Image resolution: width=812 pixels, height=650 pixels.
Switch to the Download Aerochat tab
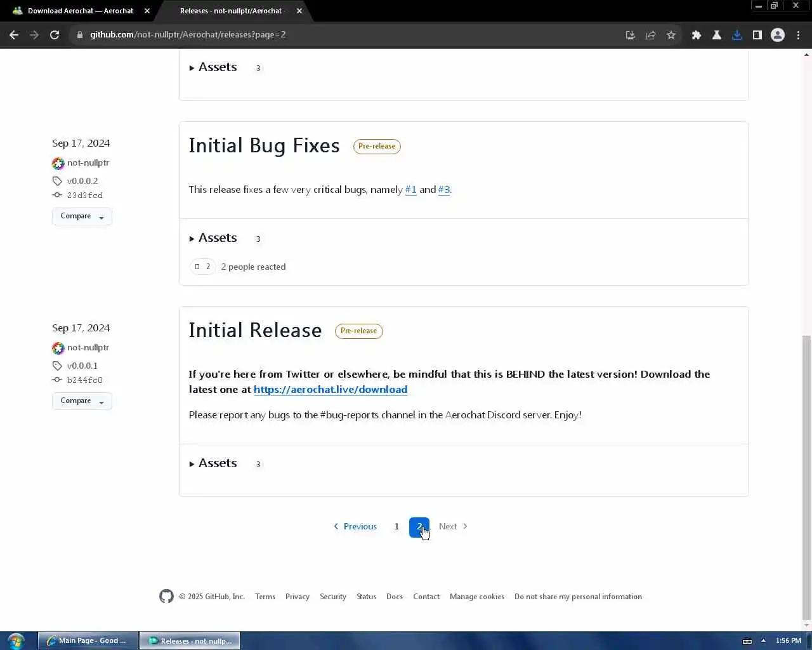point(81,11)
